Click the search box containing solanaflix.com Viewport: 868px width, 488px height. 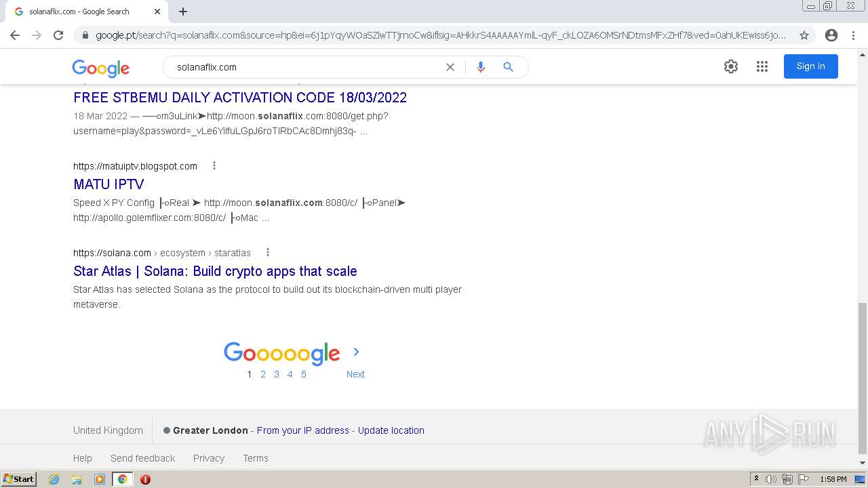coord(305,67)
